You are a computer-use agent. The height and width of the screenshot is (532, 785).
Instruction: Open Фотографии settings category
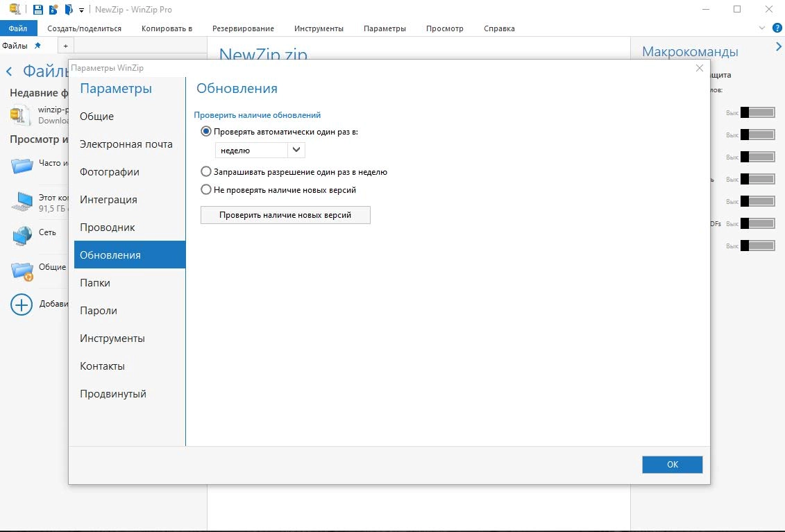coord(130,171)
